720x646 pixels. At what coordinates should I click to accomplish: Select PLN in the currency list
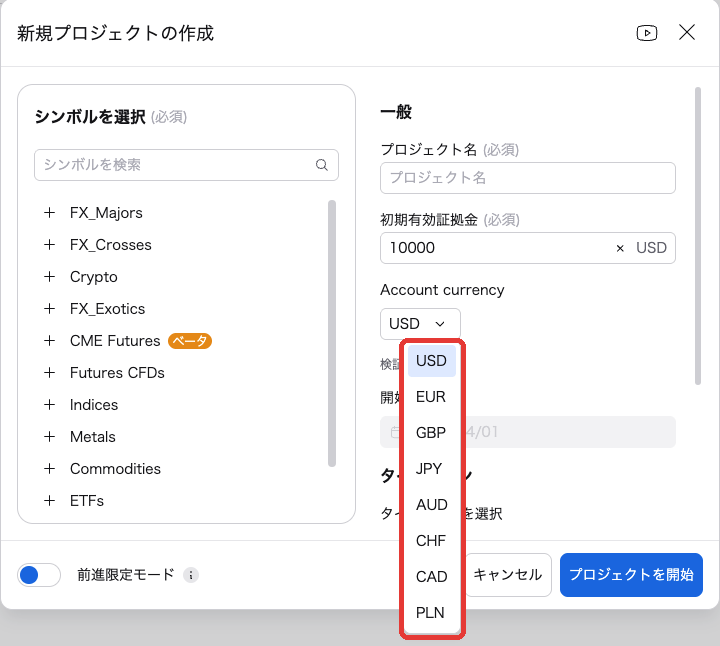tap(432, 612)
